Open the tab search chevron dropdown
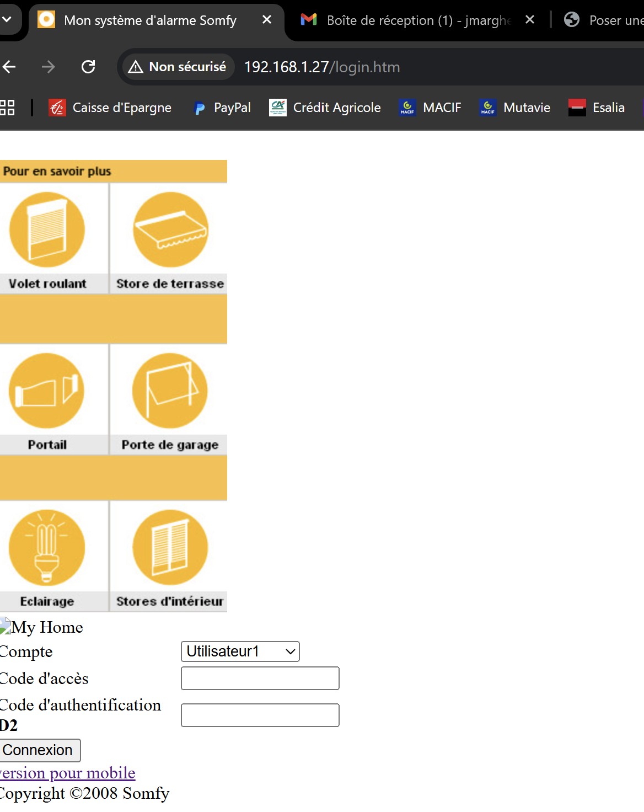644x812 pixels. 7,20
